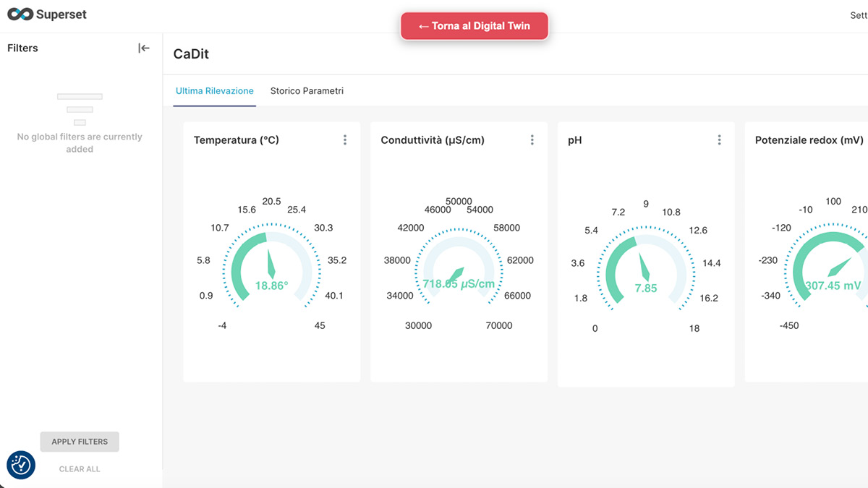868x488 pixels.
Task: Click the Temperatura (°C) chart title
Action: point(236,140)
